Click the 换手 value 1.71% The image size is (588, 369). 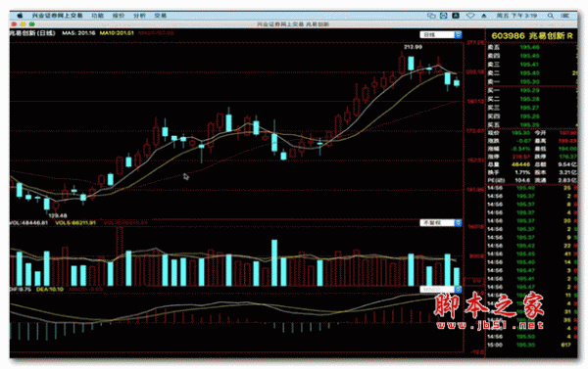click(x=522, y=172)
